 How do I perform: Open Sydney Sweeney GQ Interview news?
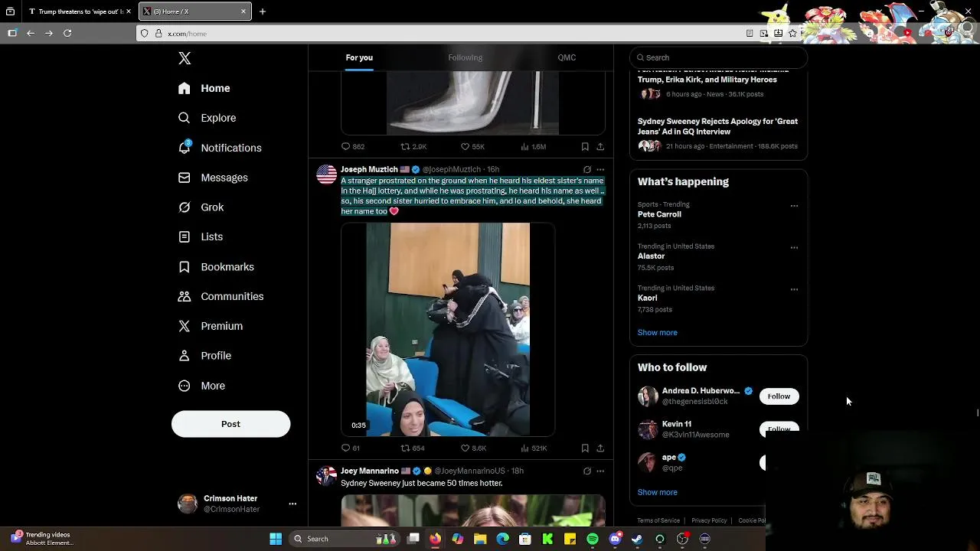718,133
